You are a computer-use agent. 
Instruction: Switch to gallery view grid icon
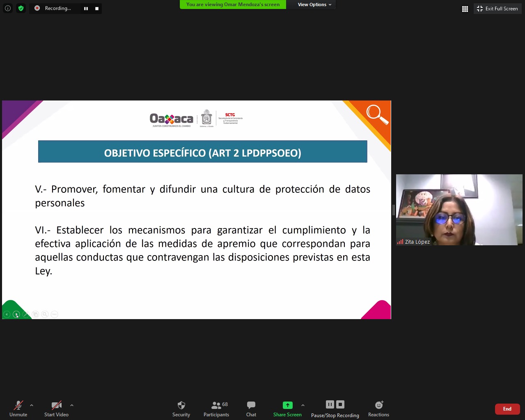pyautogui.click(x=465, y=9)
